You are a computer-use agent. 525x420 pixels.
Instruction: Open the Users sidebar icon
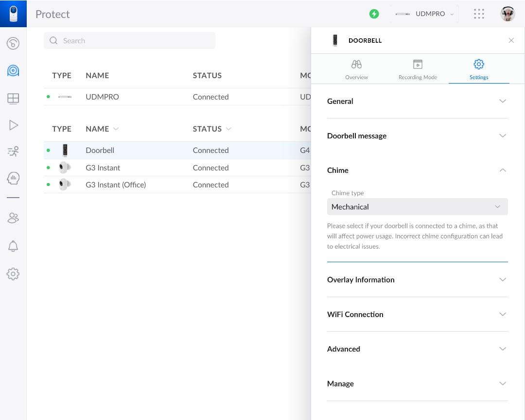pos(13,218)
